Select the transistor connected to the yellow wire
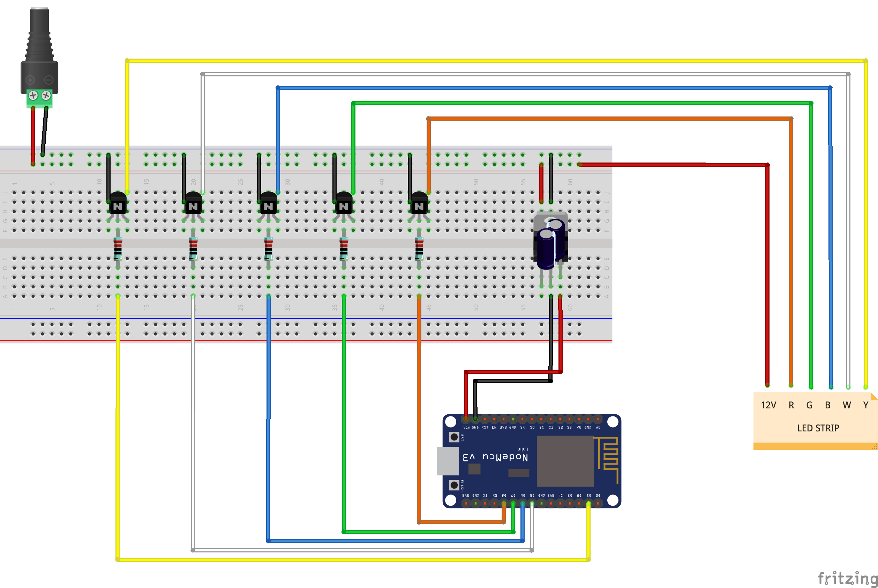Image resolution: width=878 pixels, height=588 pixels. click(x=118, y=206)
